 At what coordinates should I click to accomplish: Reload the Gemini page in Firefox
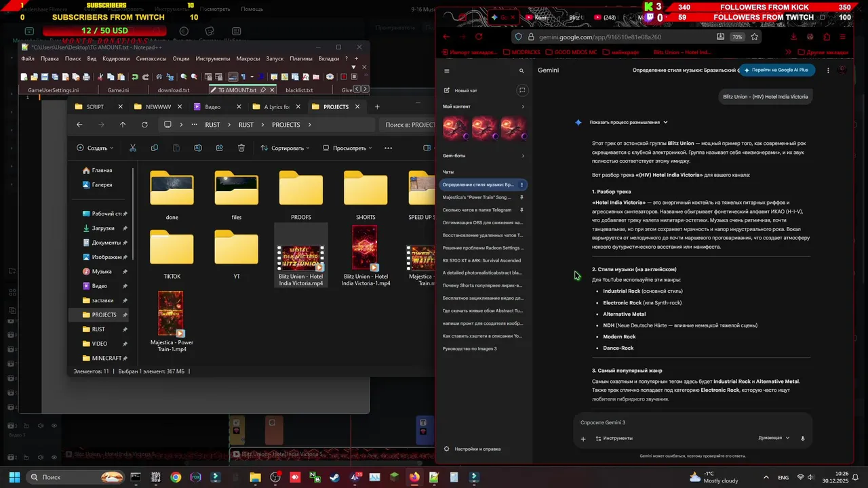point(479,37)
